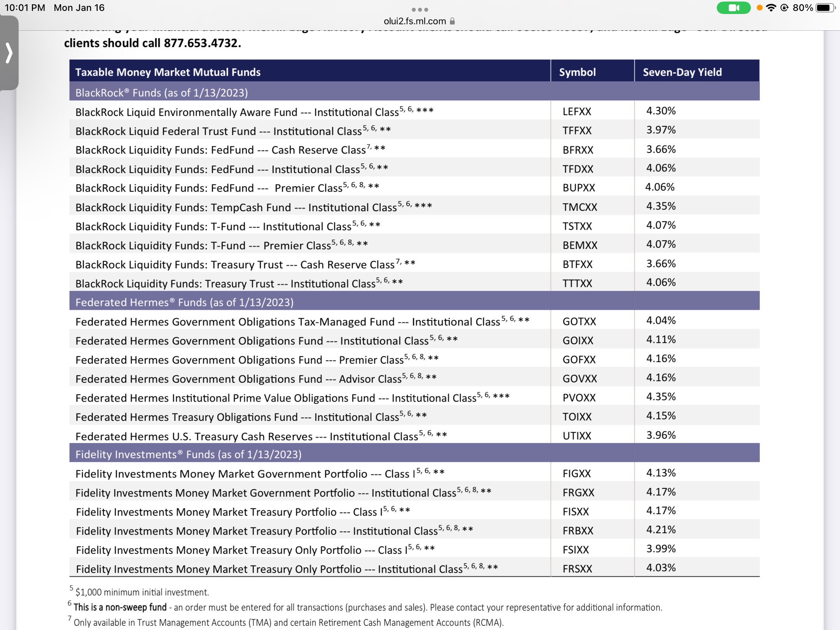Tap the Seven-Day Yield column header
This screenshot has width=840, height=630.
682,72
